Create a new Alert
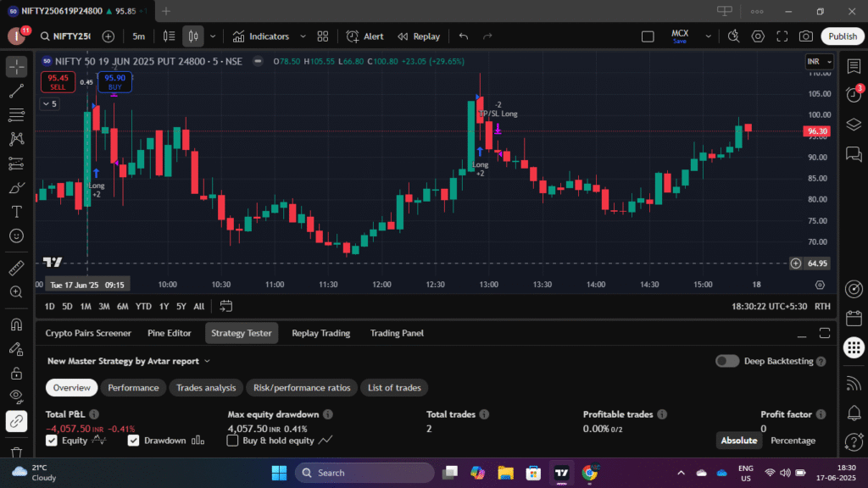Screen dimensions: 868x488 364,36
